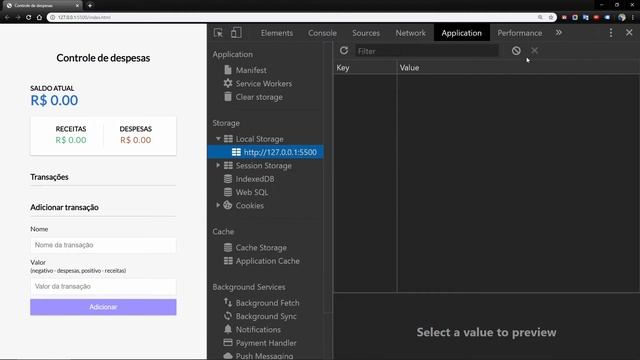The height and width of the screenshot is (360, 640).
Task: Collapse the Local Storage tree node
Action: pos(218,139)
